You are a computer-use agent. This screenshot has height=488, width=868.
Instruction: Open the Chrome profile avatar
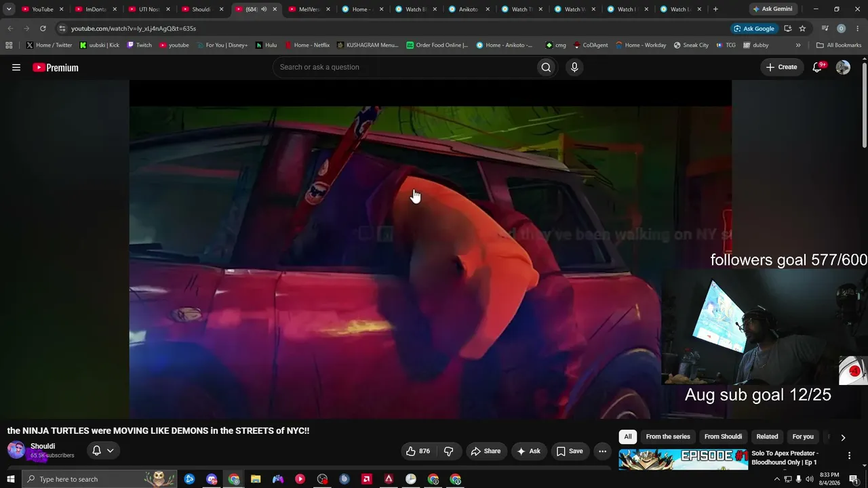tap(841, 28)
